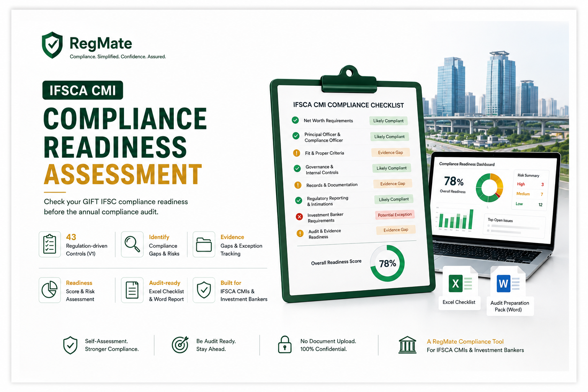Open the Word Audit Preparation Pack icon
This screenshot has height=392, width=588.
pyautogui.click(x=508, y=284)
